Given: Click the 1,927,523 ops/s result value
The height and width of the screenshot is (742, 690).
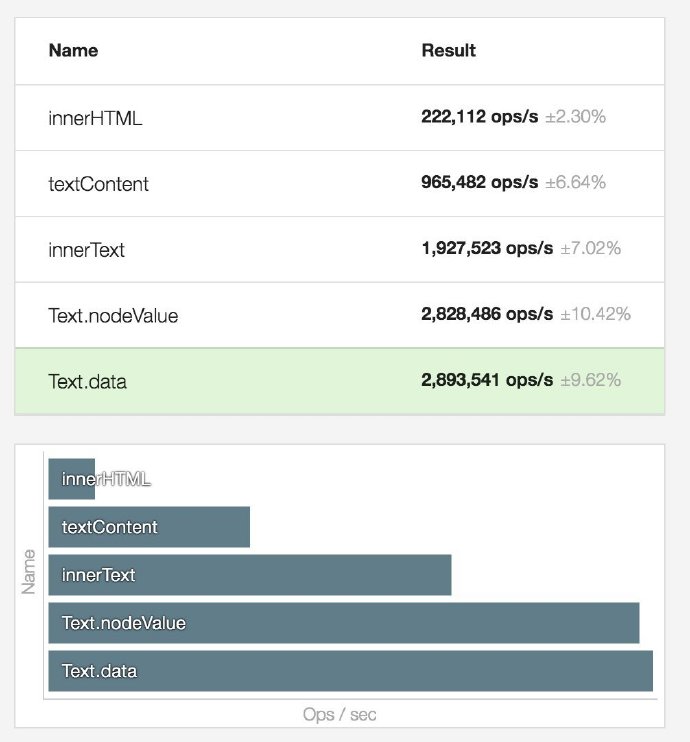Looking at the screenshot, I should (487, 249).
